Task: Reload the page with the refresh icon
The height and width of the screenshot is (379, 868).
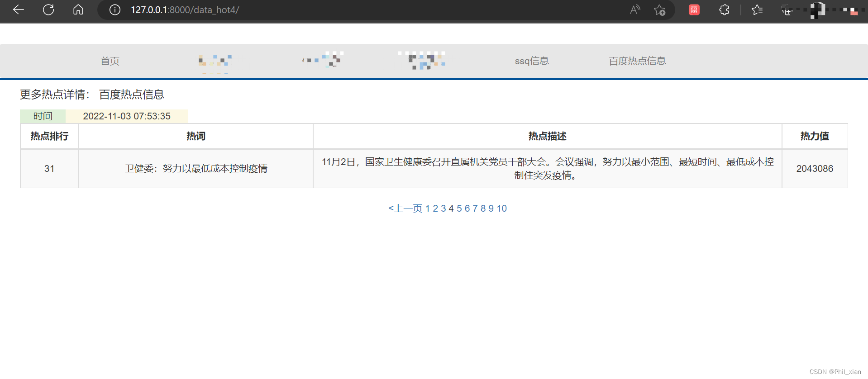Action: (x=48, y=9)
